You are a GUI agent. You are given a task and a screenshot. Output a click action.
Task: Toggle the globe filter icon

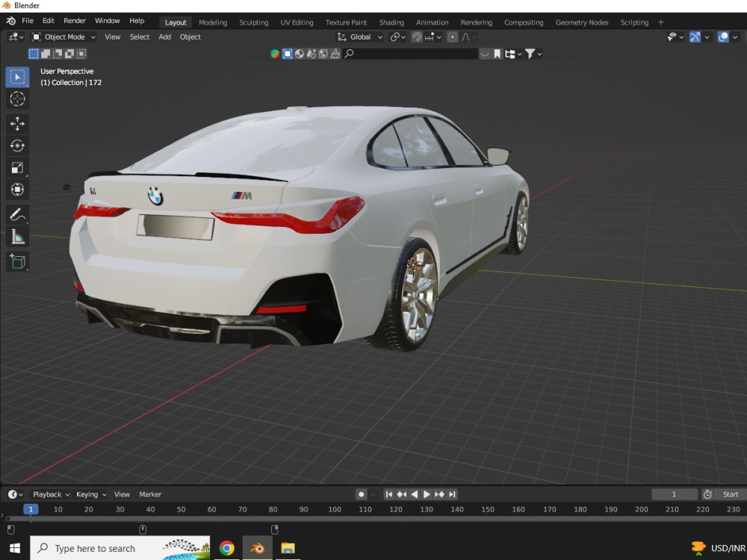[323, 54]
